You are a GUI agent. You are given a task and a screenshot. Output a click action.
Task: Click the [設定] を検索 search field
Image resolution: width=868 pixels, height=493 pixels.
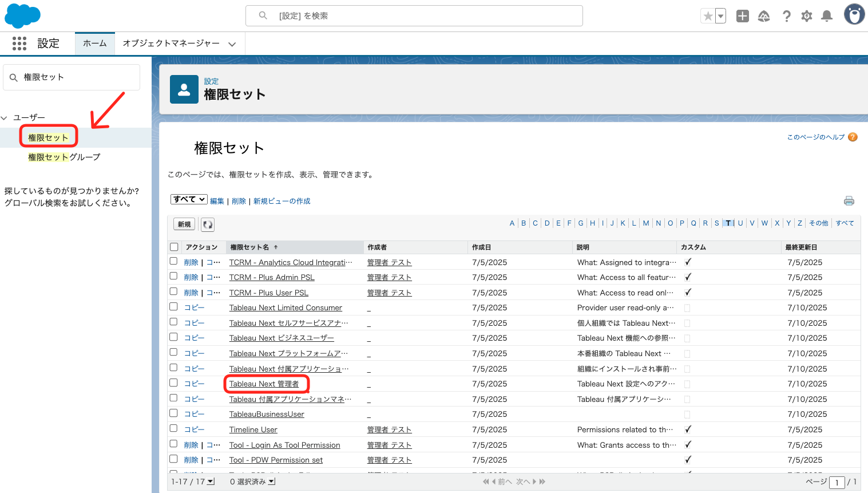pyautogui.click(x=414, y=15)
